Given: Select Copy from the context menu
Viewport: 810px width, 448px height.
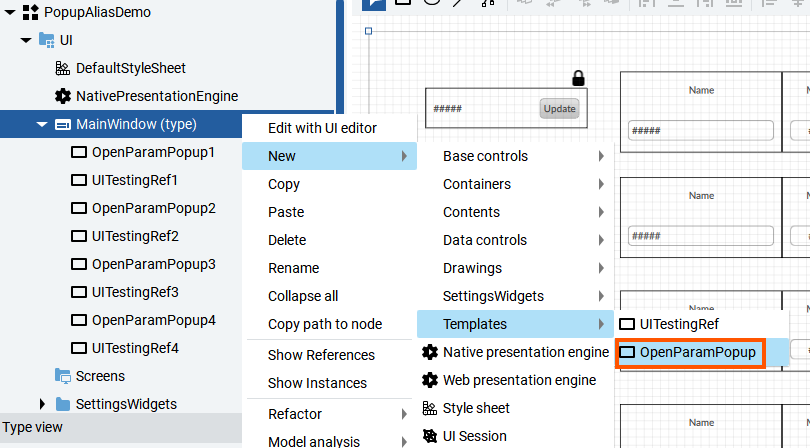Looking at the screenshot, I should click(329, 184).
